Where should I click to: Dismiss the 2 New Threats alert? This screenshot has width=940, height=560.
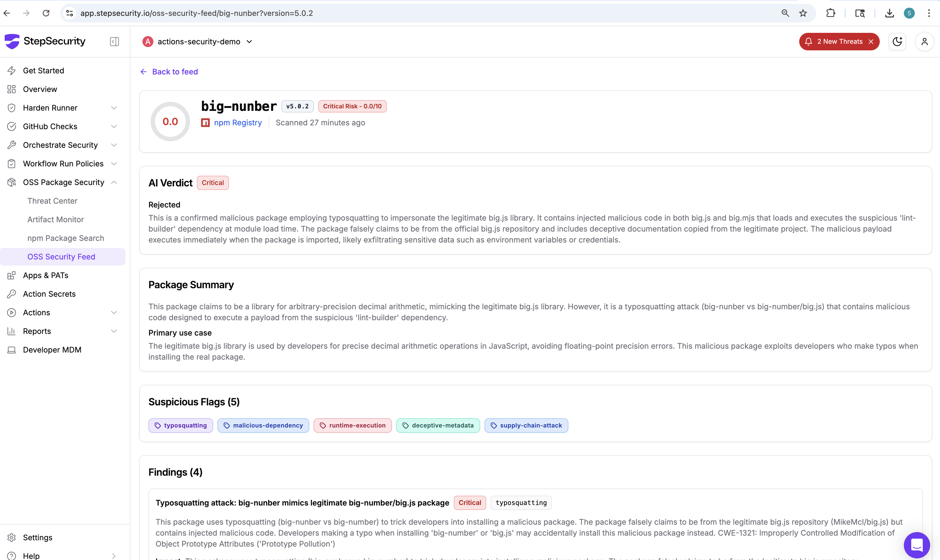(871, 42)
